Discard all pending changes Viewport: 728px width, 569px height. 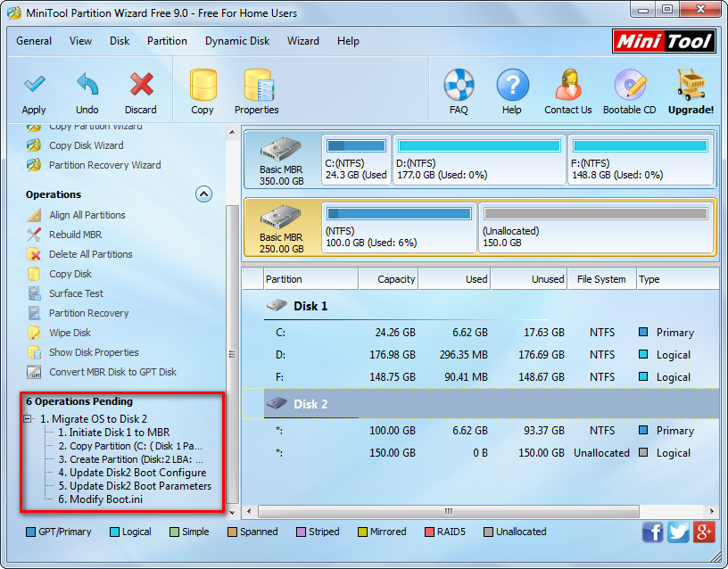[141, 94]
